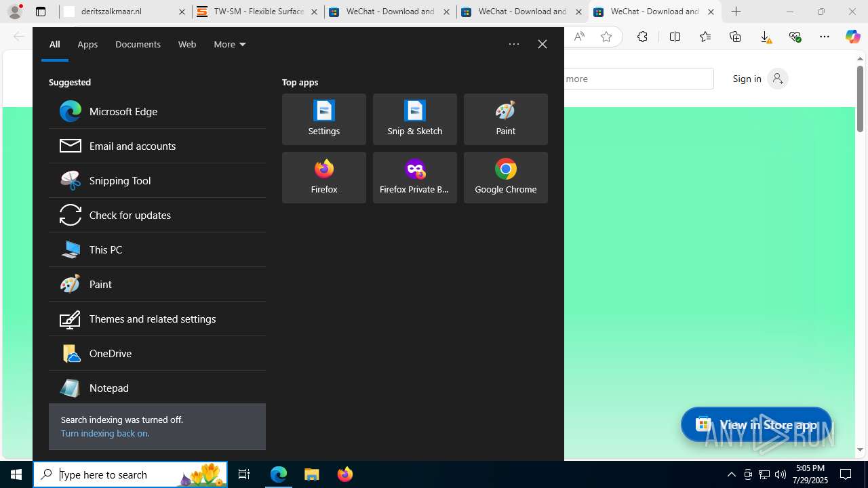
Task: Open Edge profile icon
Action: (x=14, y=12)
